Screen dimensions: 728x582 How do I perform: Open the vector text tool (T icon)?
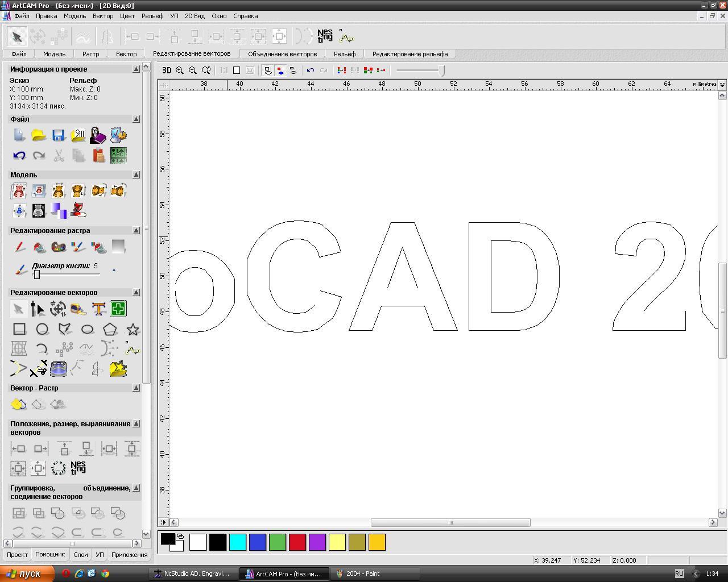[x=98, y=309]
